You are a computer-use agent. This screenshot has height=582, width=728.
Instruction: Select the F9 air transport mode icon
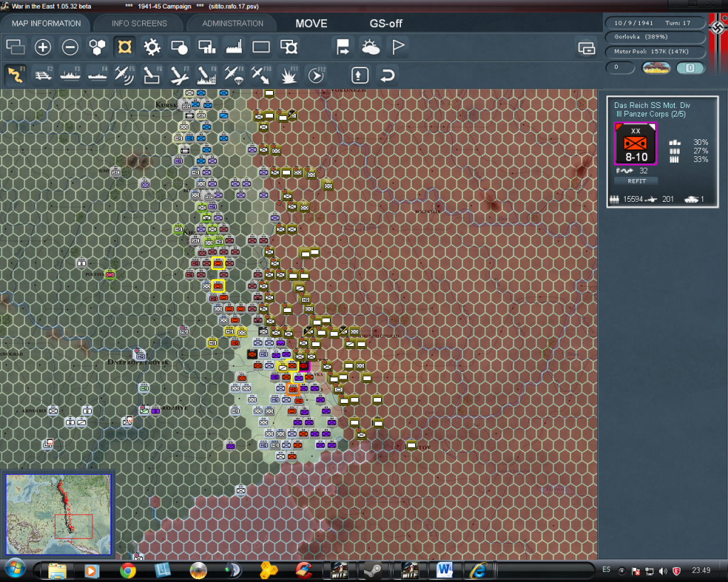tap(233, 75)
